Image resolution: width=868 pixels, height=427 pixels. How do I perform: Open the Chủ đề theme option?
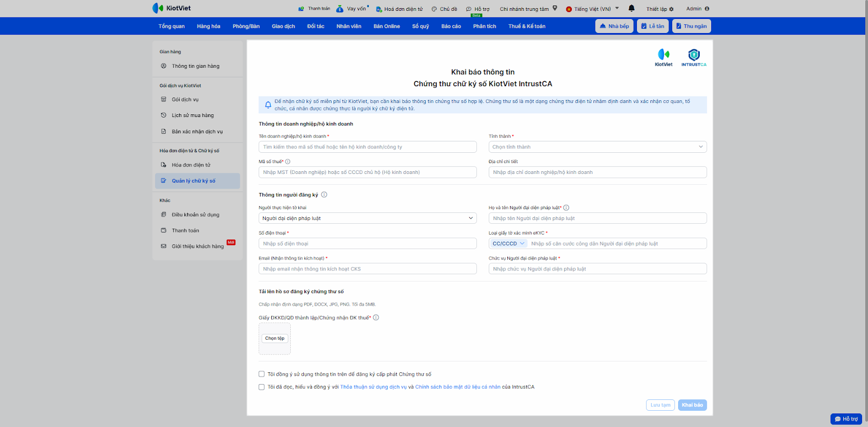pyautogui.click(x=444, y=9)
